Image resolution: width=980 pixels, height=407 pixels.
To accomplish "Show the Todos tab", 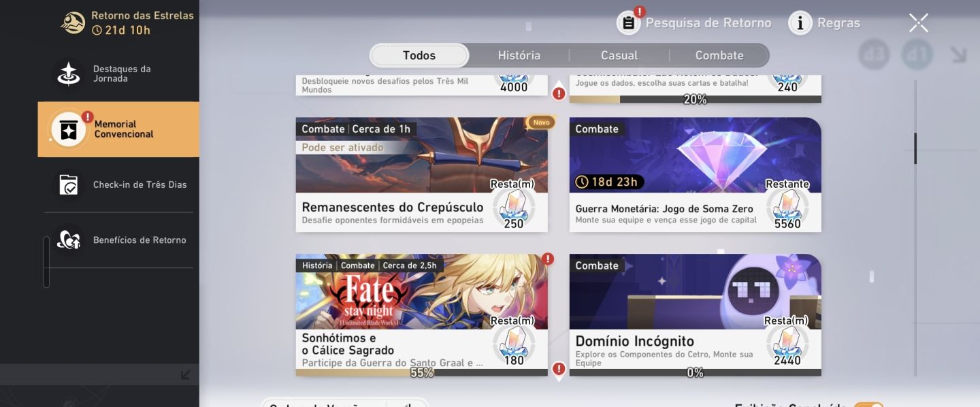I will click(419, 55).
